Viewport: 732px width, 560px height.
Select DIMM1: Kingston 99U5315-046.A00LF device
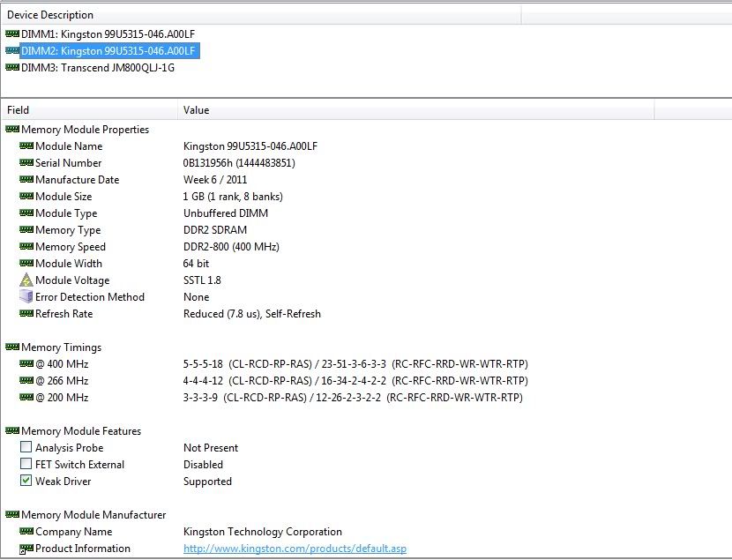point(108,34)
